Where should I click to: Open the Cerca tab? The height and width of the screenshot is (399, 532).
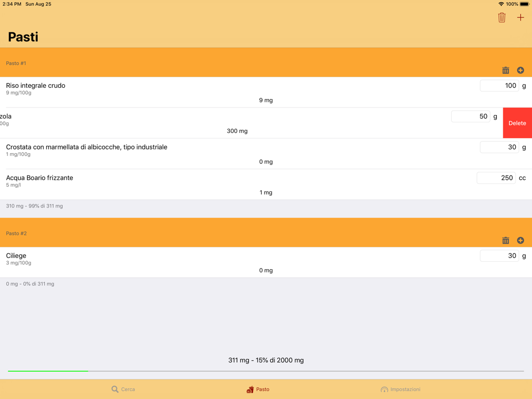[x=123, y=389]
